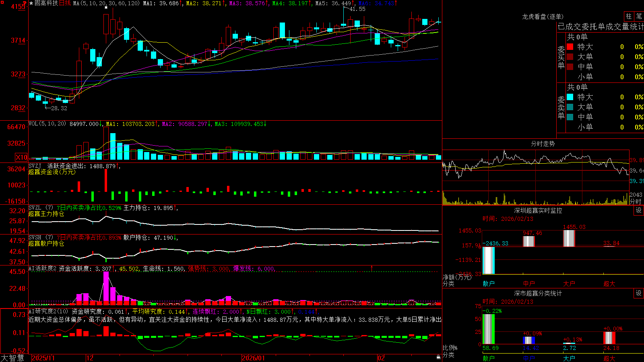644x362 pixels.
Task: Switch to 柱 bar display mode
Action: (x=629, y=16)
